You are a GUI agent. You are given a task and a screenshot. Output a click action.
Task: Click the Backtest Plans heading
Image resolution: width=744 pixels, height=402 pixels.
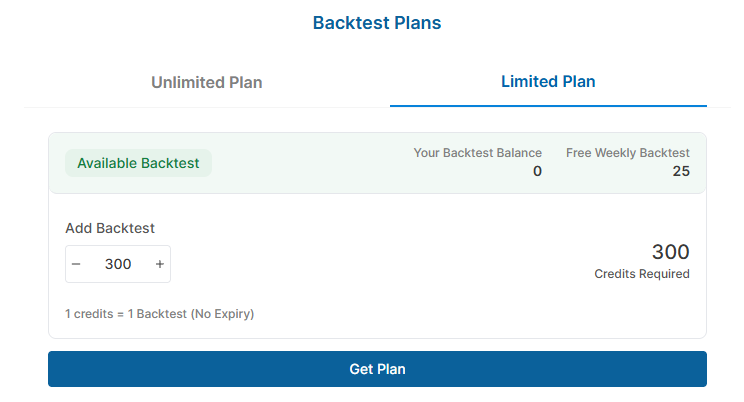pyautogui.click(x=377, y=23)
